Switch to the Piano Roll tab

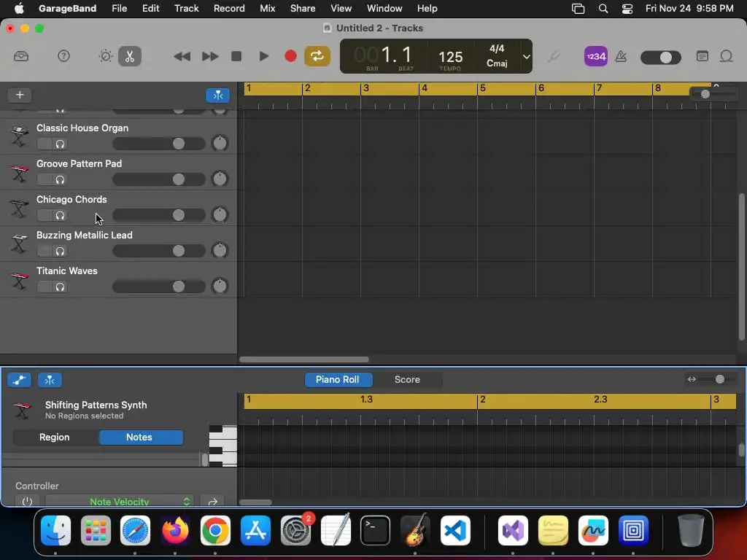(x=338, y=379)
